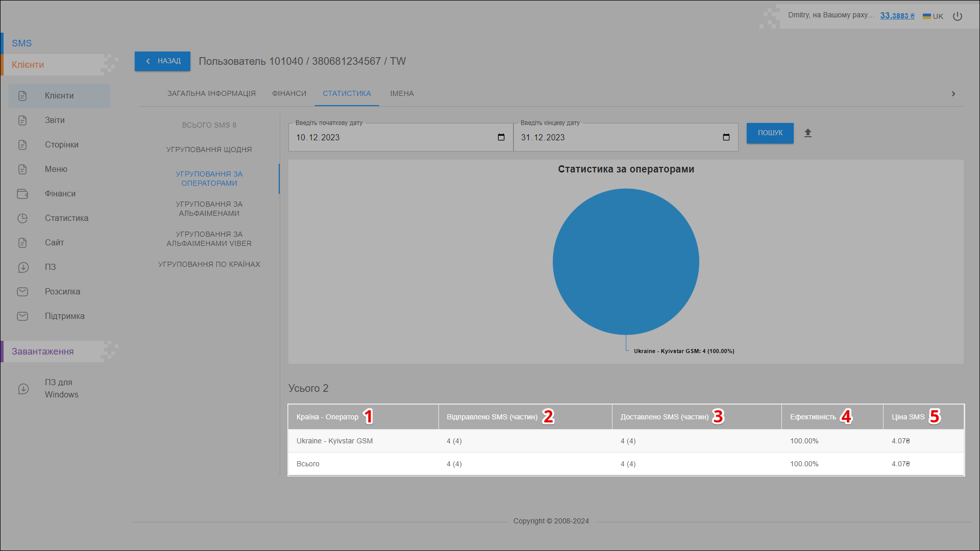Click the ПЗ download icon in sidebar
The image size is (980, 551).
(22, 267)
